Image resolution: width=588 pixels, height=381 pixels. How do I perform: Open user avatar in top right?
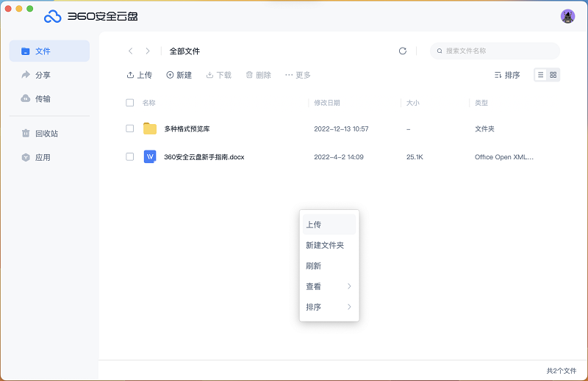(x=567, y=16)
